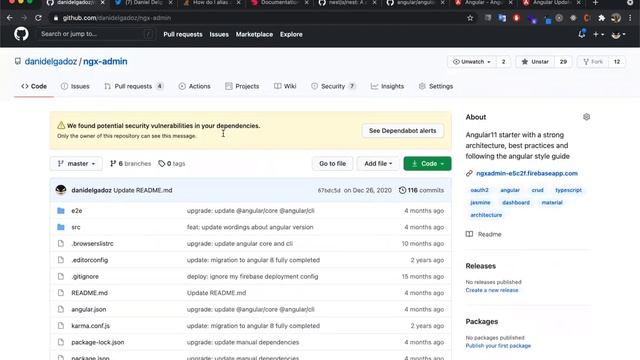
Task: Open the .browserslistrc file
Action: (92, 243)
